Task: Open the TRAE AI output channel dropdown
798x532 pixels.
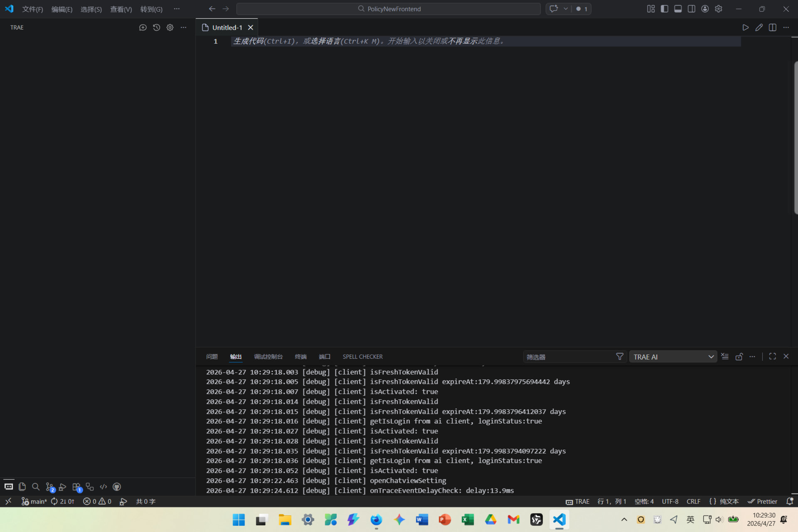Action: point(673,357)
